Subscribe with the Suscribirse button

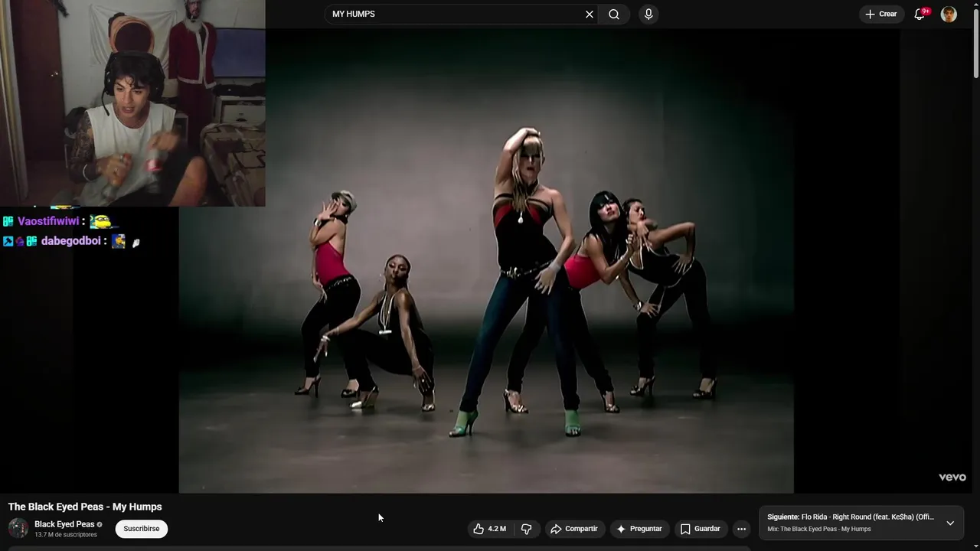coord(142,529)
